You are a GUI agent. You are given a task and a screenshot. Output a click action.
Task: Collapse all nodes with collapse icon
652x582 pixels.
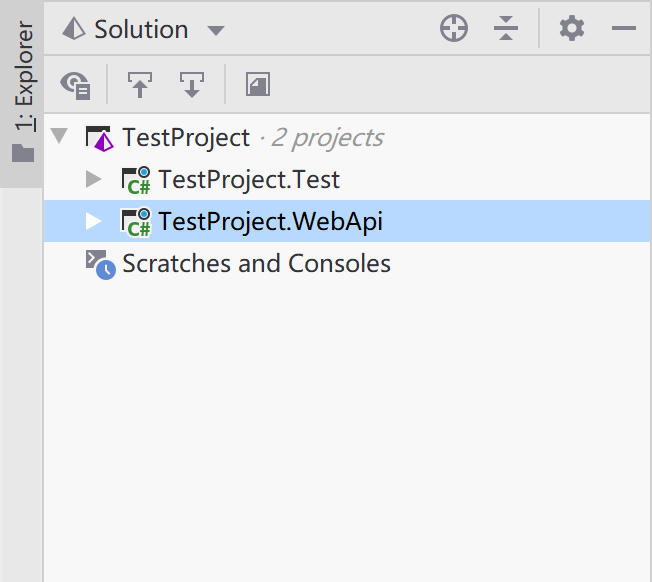(x=506, y=29)
